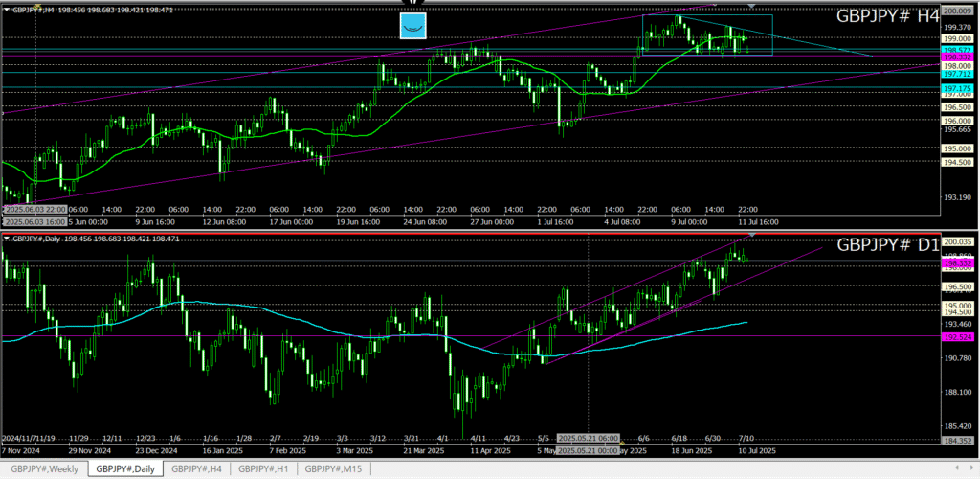
Task: Click the 18 Jun 2025 date on Daily axis
Action: pyautogui.click(x=691, y=450)
